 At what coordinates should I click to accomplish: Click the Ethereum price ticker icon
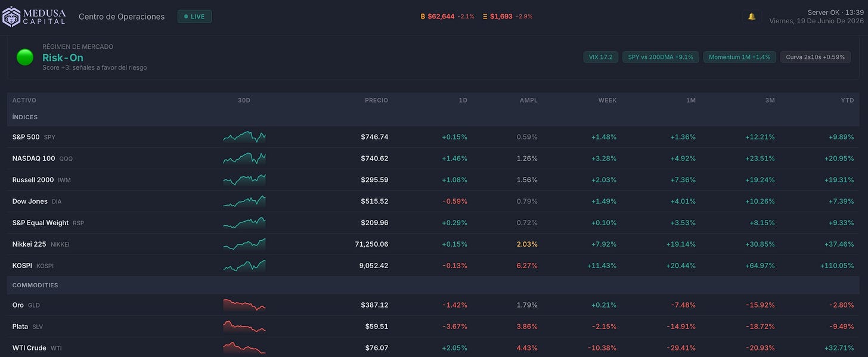pos(485,17)
